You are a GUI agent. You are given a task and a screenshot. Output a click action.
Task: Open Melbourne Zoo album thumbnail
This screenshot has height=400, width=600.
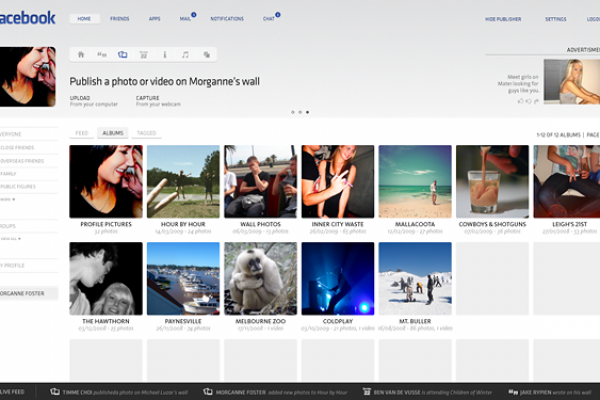[x=261, y=279]
